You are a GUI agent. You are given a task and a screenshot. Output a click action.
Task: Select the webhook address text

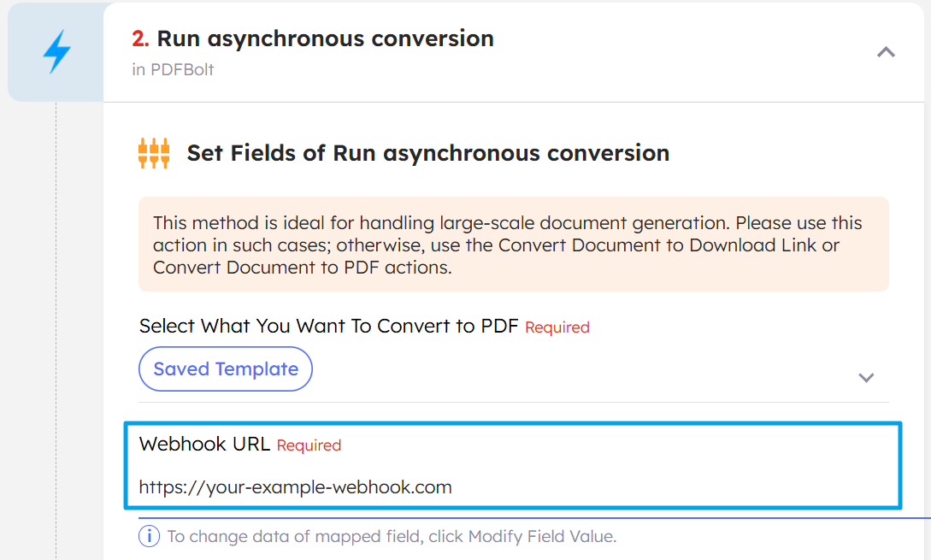(x=295, y=486)
